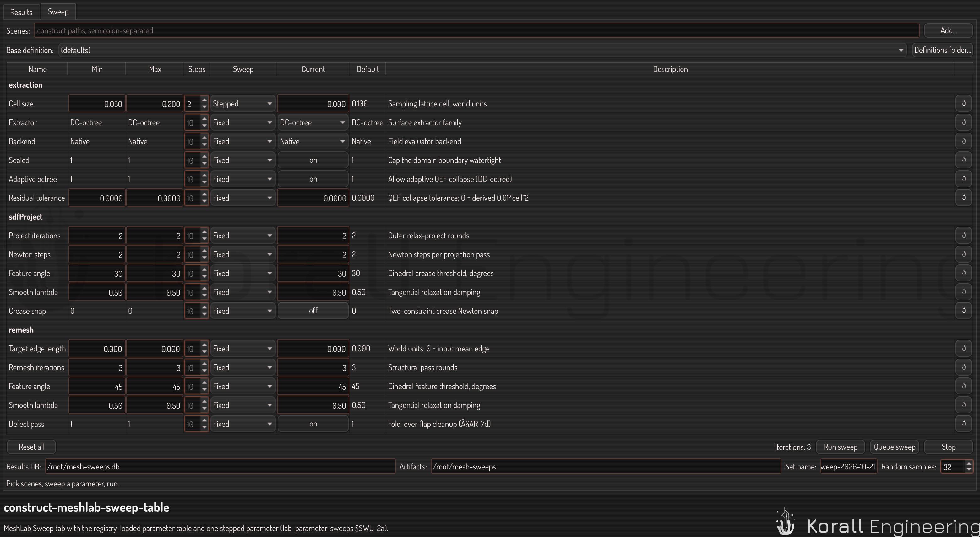Open Backend current value Native dropdown
This screenshot has height=537, width=980.
313,141
